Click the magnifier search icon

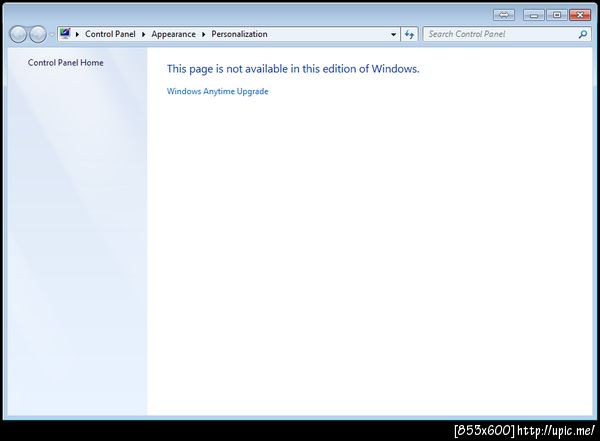coord(583,34)
